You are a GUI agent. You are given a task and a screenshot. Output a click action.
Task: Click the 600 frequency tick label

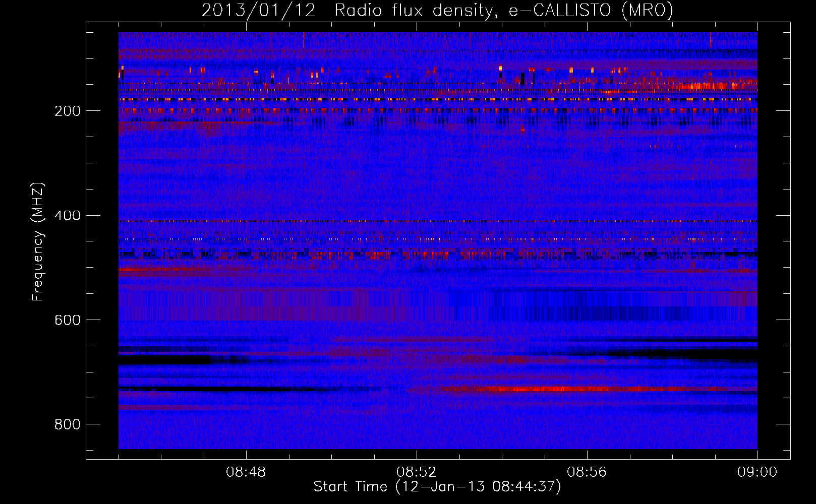point(68,320)
